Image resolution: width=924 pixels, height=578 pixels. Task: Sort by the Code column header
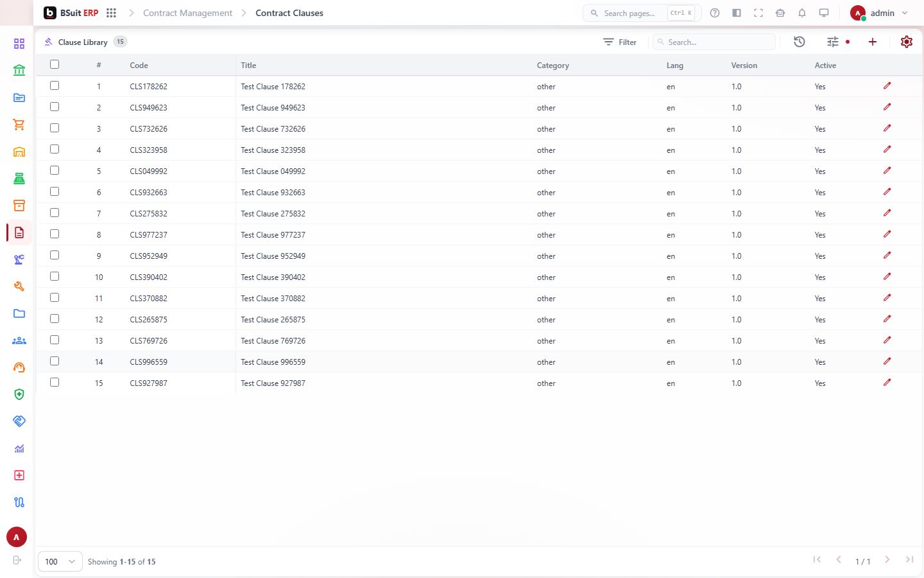pos(139,66)
